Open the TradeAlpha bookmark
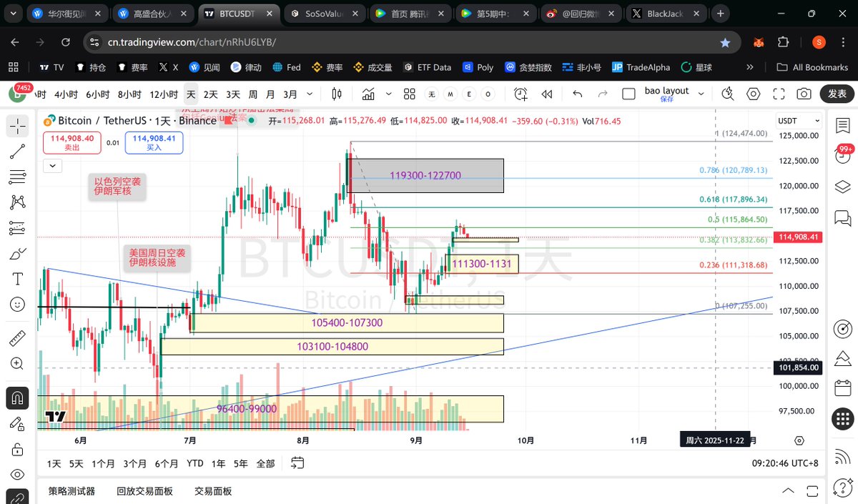The height and width of the screenshot is (504, 858). coord(641,67)
